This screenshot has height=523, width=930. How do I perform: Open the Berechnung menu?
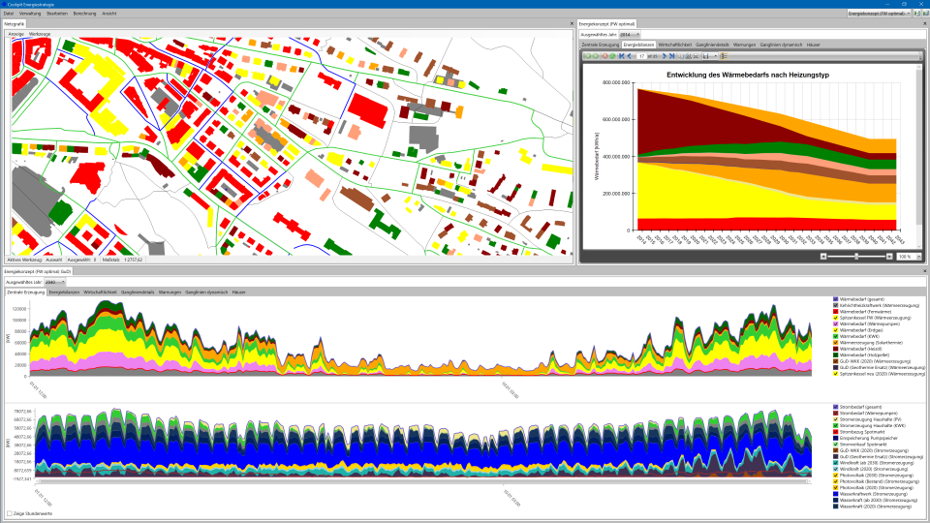click(x=85, y=13)
